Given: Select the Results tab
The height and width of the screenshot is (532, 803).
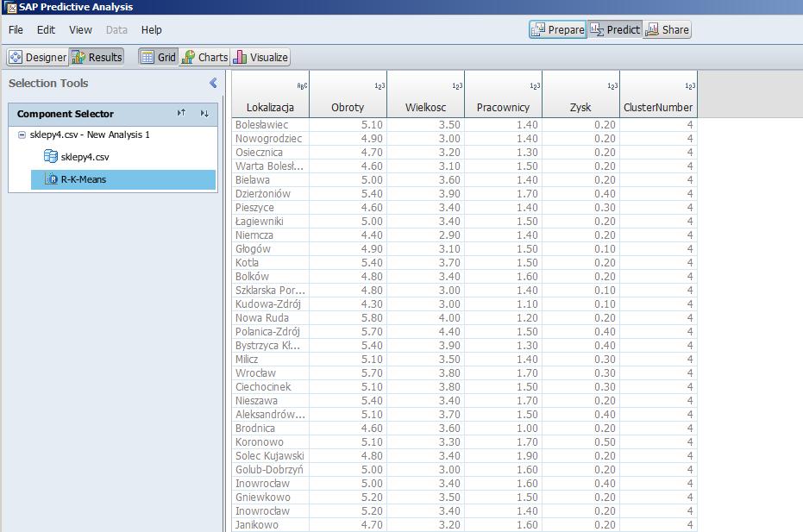Looking at the screenshot, I should tap(97, 58).
